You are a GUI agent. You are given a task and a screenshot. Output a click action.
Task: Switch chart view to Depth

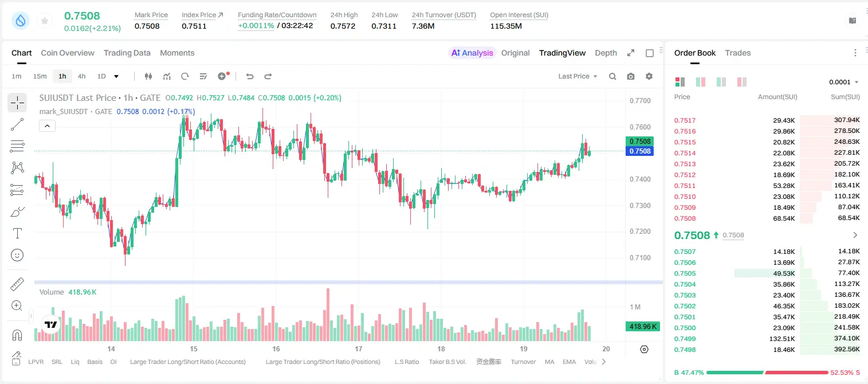606,53
